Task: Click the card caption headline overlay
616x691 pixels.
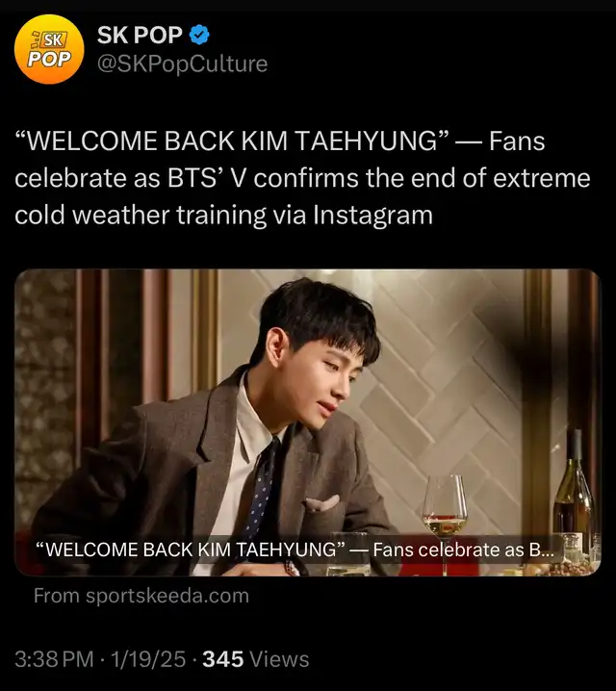Action: (x=295, y=550)
